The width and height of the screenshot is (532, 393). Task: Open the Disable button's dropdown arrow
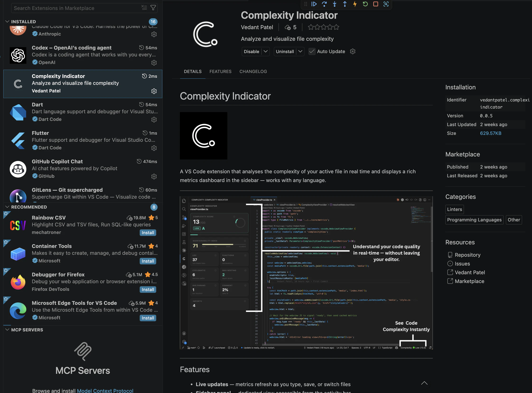click(x=266, y=51)
